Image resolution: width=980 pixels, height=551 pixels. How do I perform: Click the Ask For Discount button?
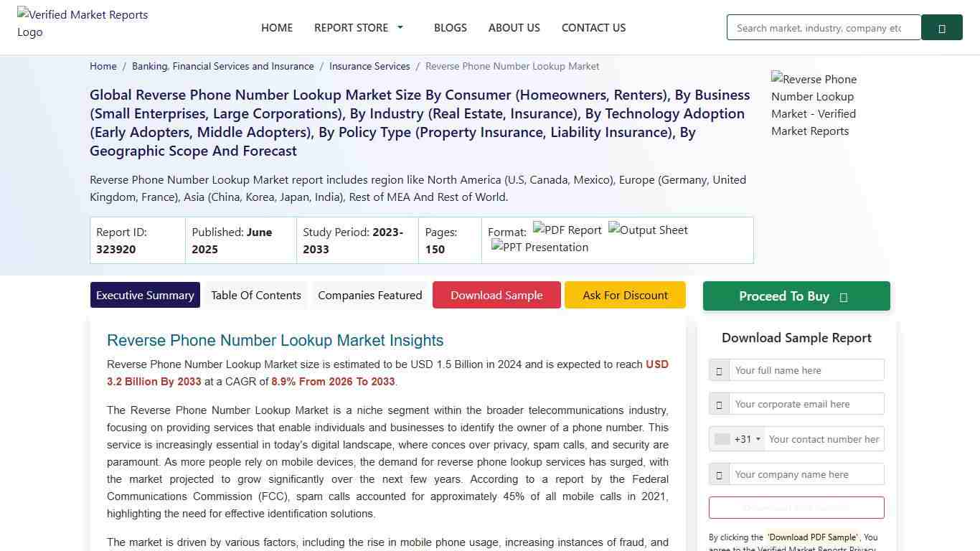point(625,295)
